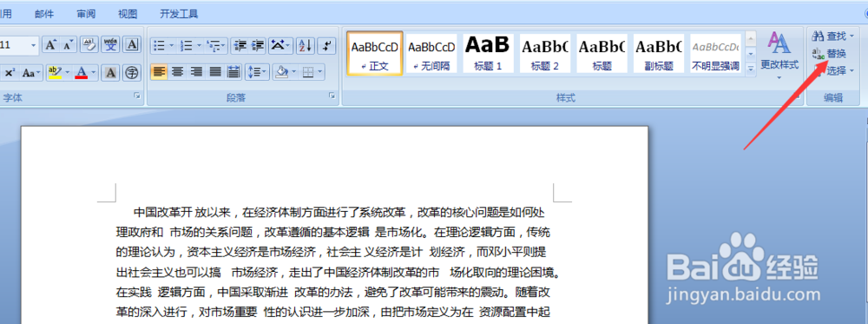Select the 正文 style
This screenshot has height=324, width=868.
[375, 53]
